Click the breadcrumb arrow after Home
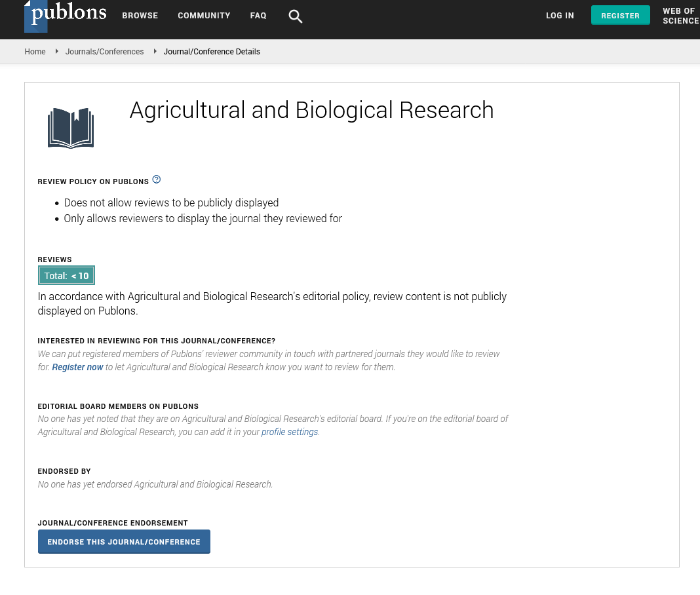This screenshot has width=700, height=595. [57, 51]
